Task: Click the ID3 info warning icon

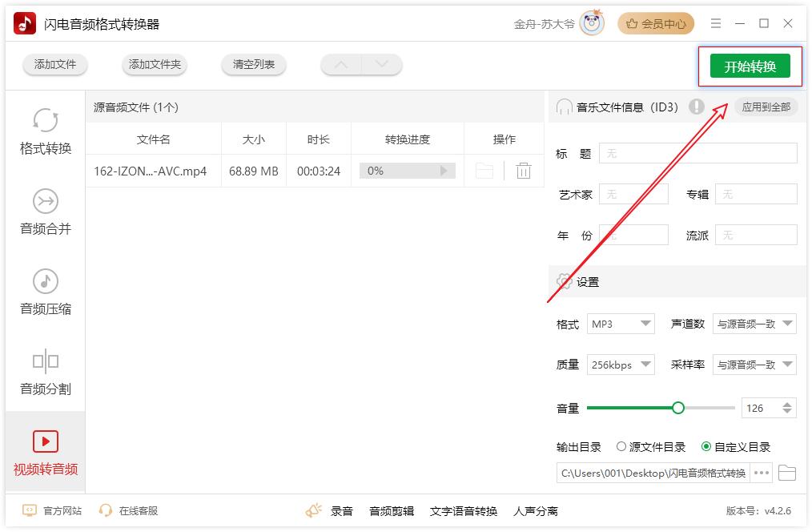Action: (x=696, y=107)
